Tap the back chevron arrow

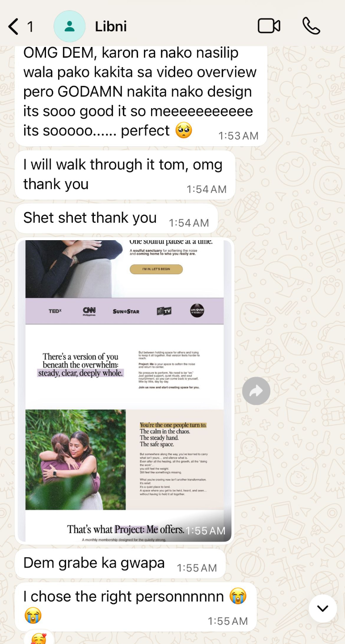[x=13, y=26]
